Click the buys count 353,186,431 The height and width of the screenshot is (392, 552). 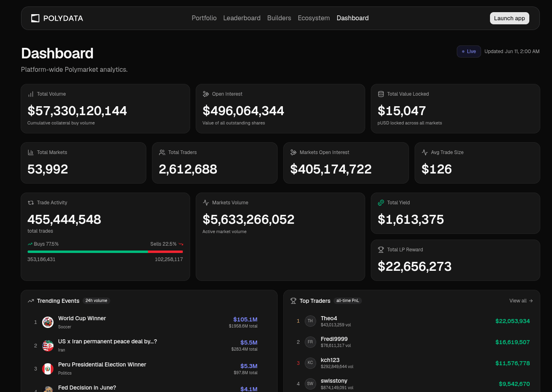pyautogui.click(x=41, y=259)
